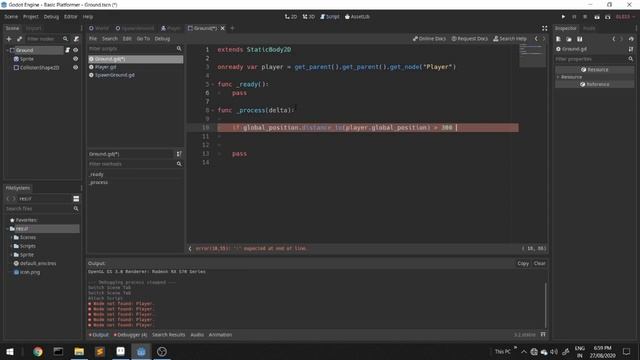Create a new resource in the Inspector

(x=558, y=39)
